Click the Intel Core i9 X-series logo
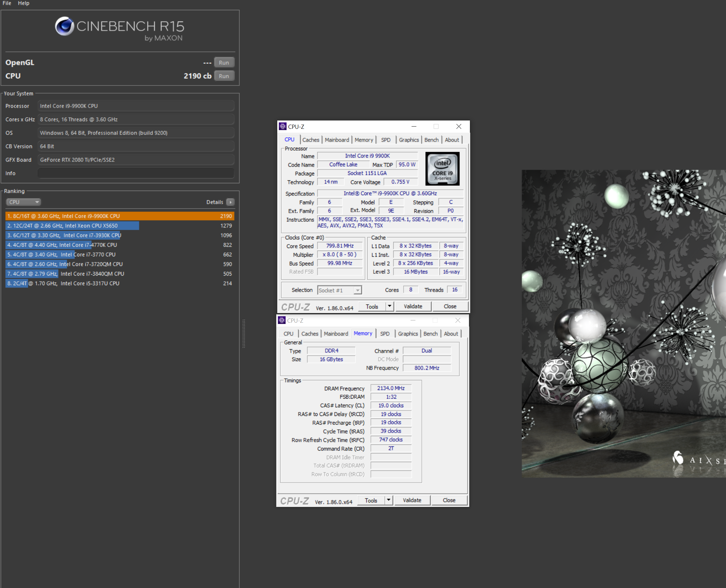 442,169
